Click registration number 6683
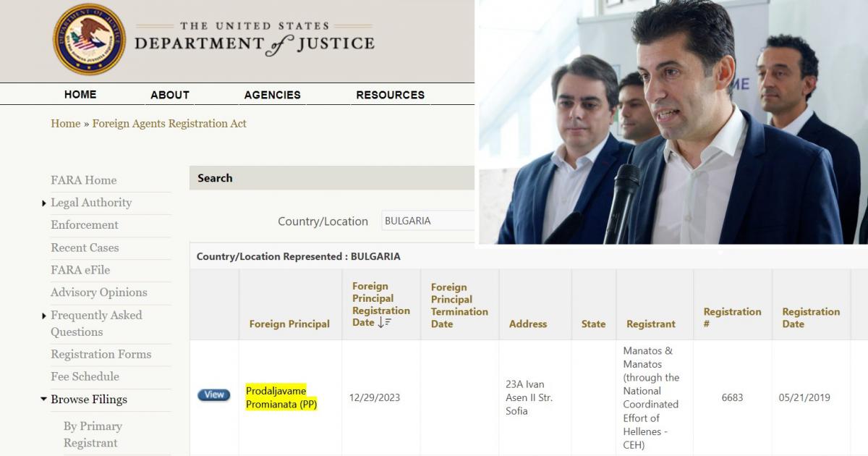 click(x=732, y=397)
